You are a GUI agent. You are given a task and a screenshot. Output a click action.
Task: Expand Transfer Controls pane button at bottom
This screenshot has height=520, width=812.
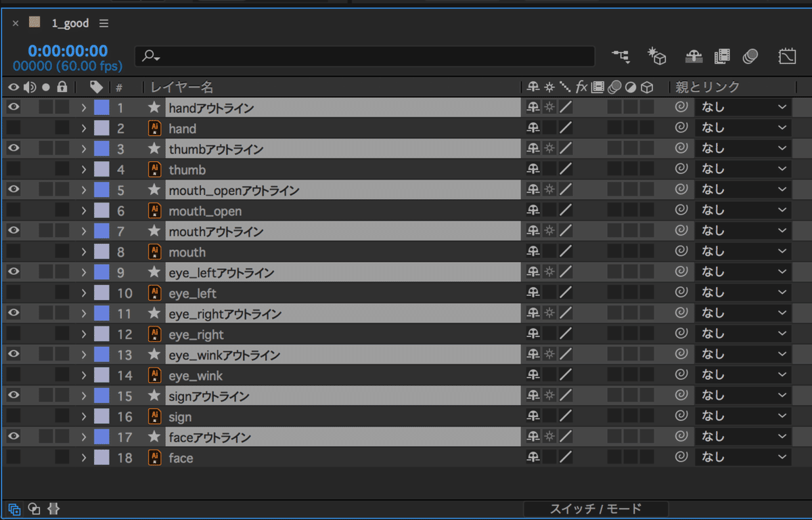[x=34, y=509]
